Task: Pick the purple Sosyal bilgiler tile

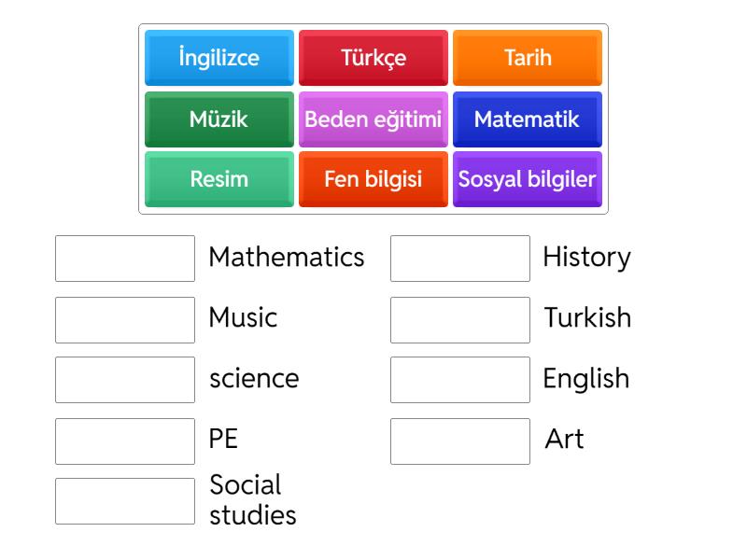Action: tap(528, 179)
